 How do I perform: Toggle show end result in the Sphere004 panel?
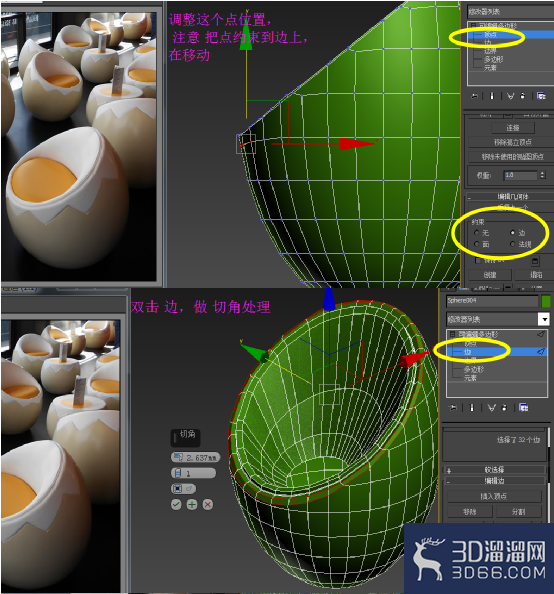(x=472, y=408)
